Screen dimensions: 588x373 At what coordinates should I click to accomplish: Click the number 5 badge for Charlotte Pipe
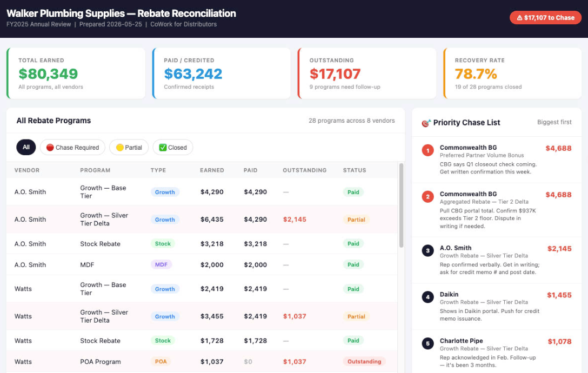pyautogui.click(x=427, y=343)
